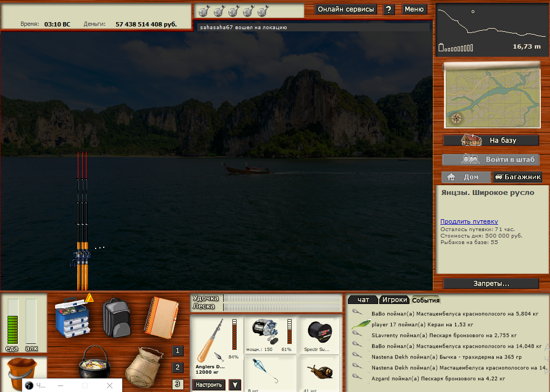Open the Меню menu
Image resolution: width=550 pixels, height=392 pixels.
pyautogui.click(x=414, y=9)
